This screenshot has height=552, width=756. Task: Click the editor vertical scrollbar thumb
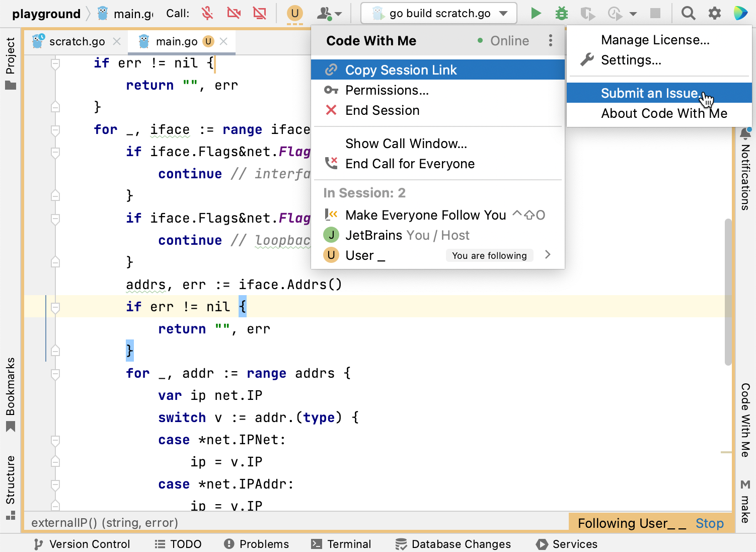[x=728, y=292]
